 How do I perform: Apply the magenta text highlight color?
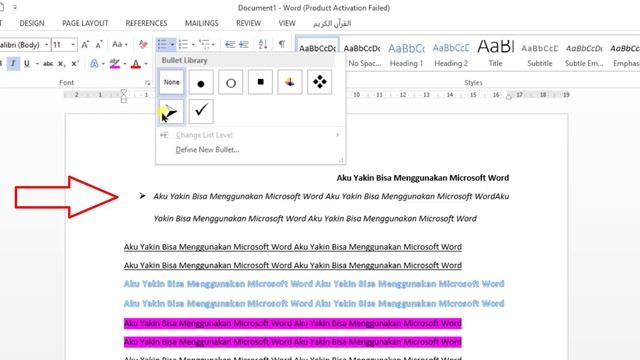115,64
